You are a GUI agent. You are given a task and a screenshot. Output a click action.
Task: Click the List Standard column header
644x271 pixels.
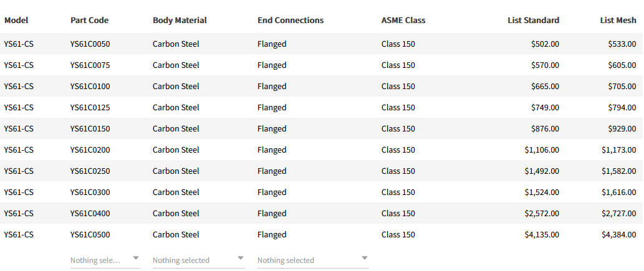[x=533, y=20]
